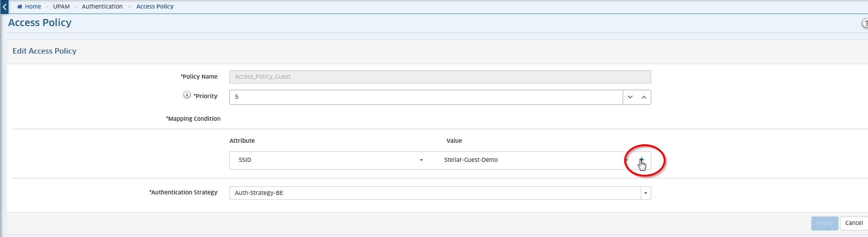Click the Priority input field
Viewport: 868px width, 237px height.
425,97
